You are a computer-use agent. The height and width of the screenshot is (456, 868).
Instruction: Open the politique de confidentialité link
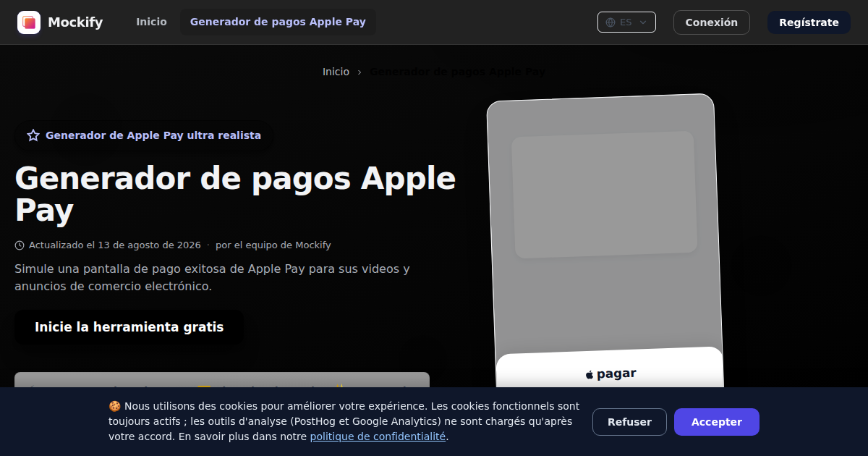point(378,436)
